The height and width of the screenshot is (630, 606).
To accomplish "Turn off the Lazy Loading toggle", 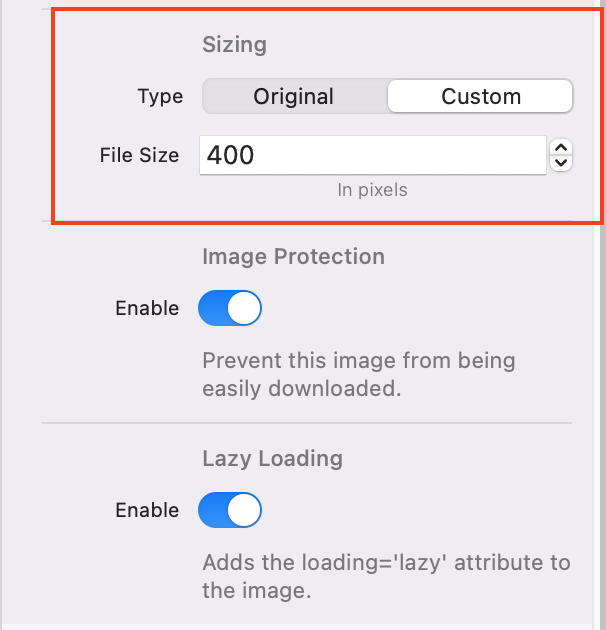I will pyautogui.click(x=230, y=510).
